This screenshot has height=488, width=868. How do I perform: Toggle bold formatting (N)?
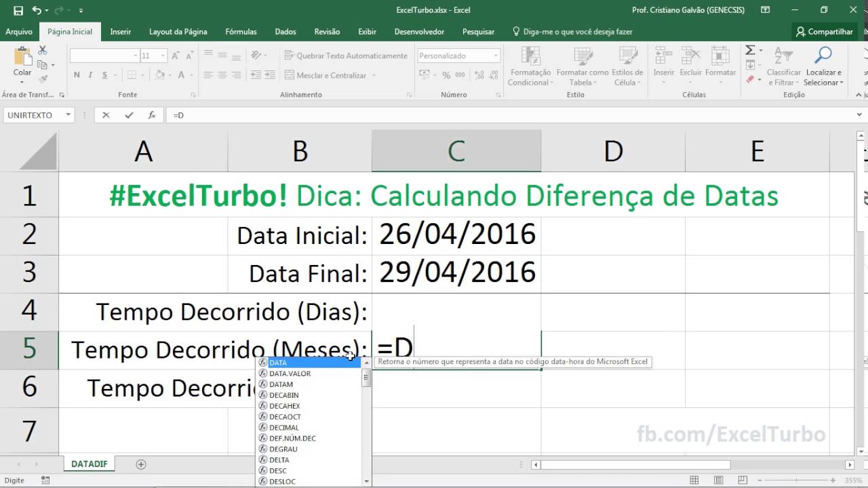click(77, 75)
